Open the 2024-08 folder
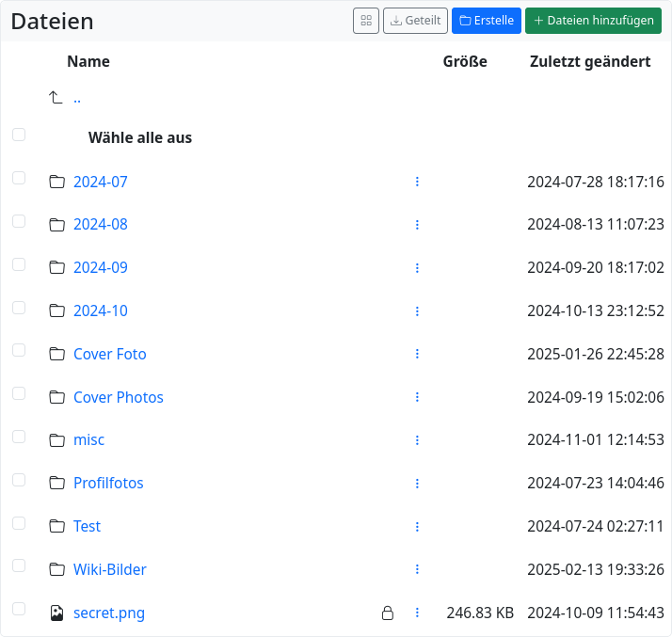672x637 pixels. [101, 225]
